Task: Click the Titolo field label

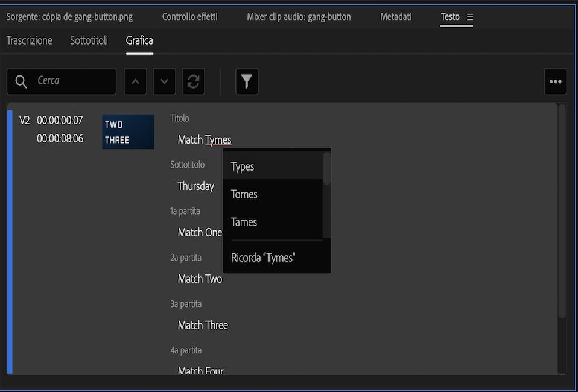Action: tap(180, 118)
